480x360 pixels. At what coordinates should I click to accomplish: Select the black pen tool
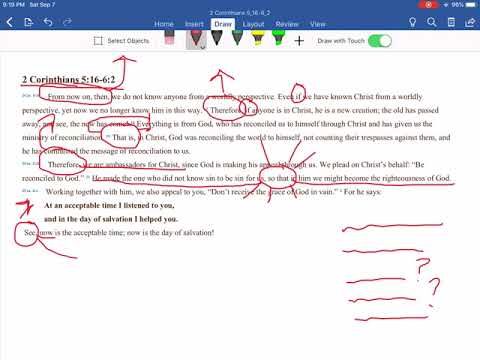(217, 38)
